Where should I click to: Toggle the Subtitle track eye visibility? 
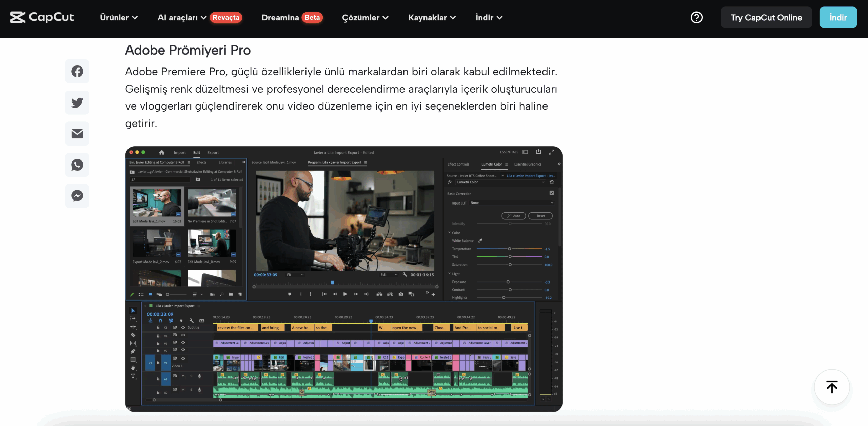pos(183,327)
